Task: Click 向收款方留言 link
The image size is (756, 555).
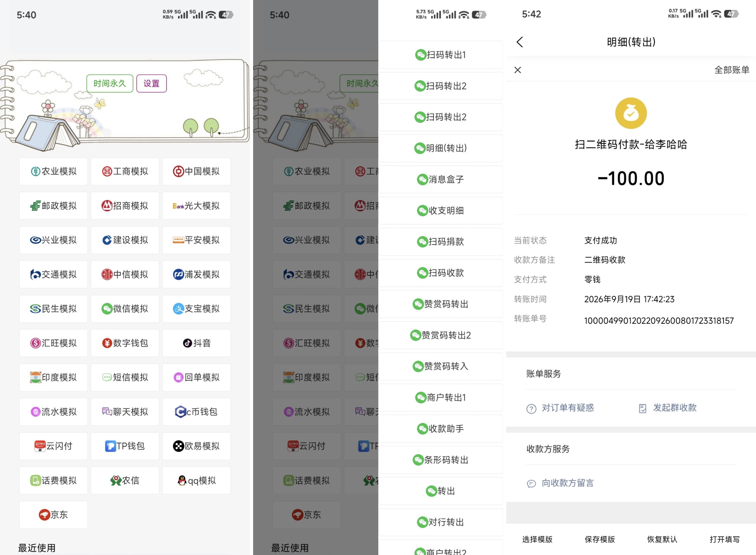Action: coord(560,483)
